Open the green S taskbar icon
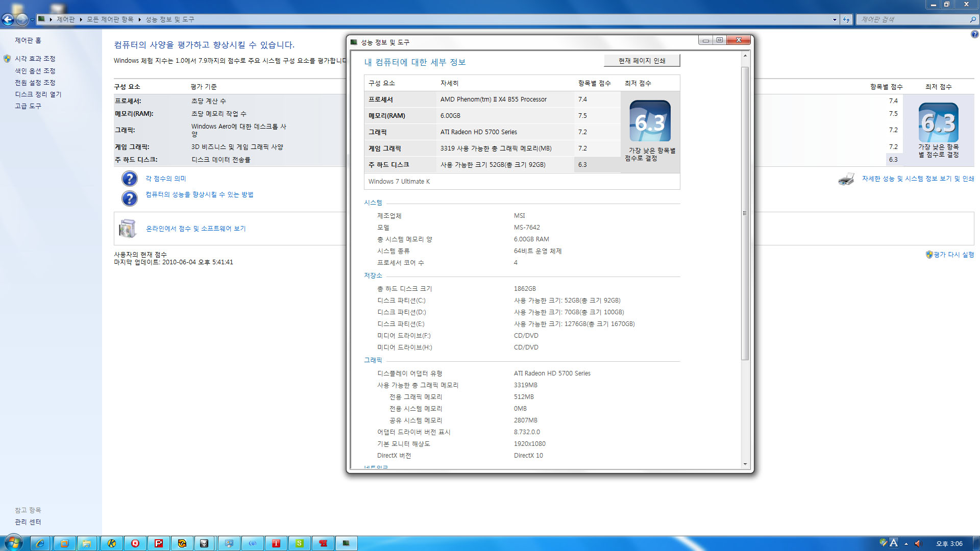 (x=300, y=543)
